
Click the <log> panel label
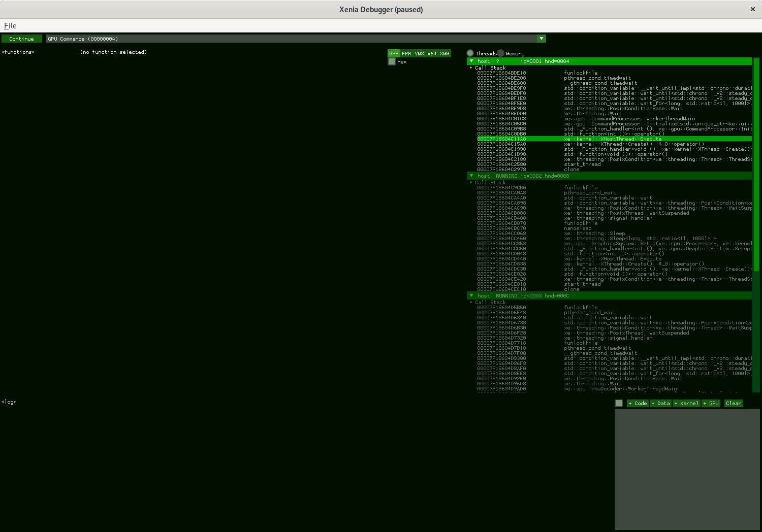pyautogui.click(x=9, y=402)
